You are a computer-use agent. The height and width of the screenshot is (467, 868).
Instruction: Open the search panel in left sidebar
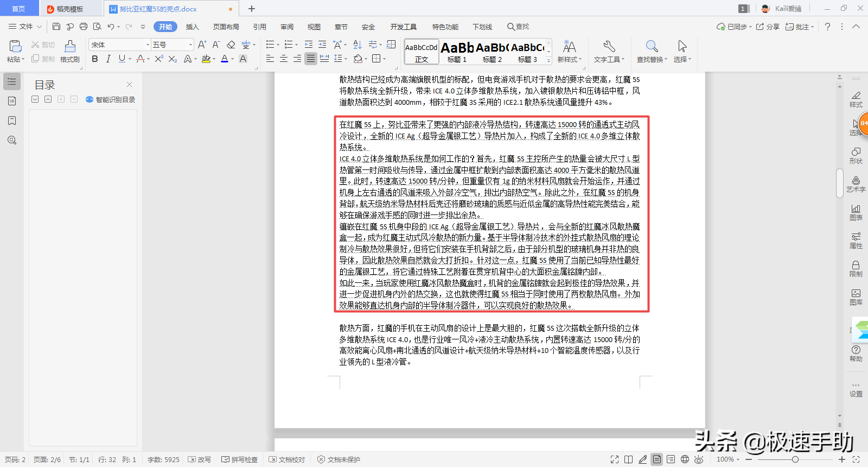click(12, 140)
